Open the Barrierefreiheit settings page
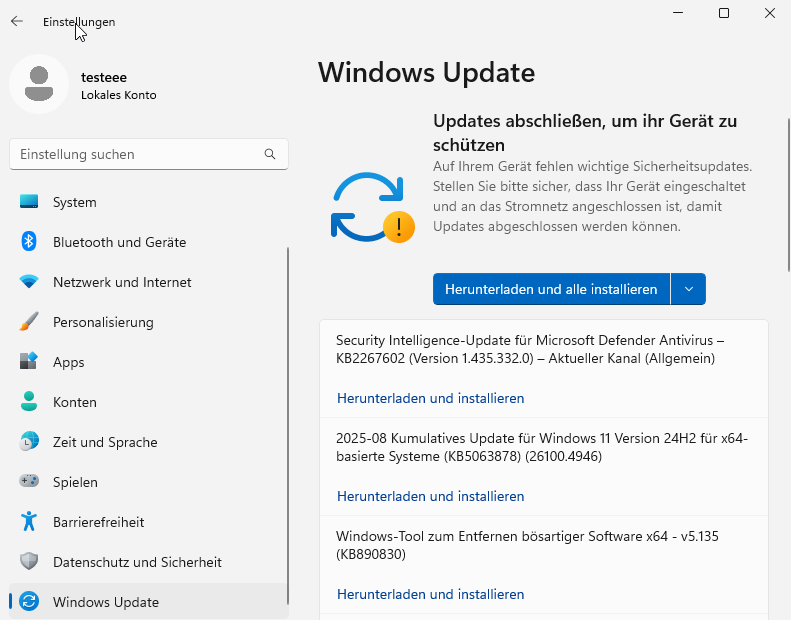Viewport: 791px width, 620px height. click(x=98, y=522)
